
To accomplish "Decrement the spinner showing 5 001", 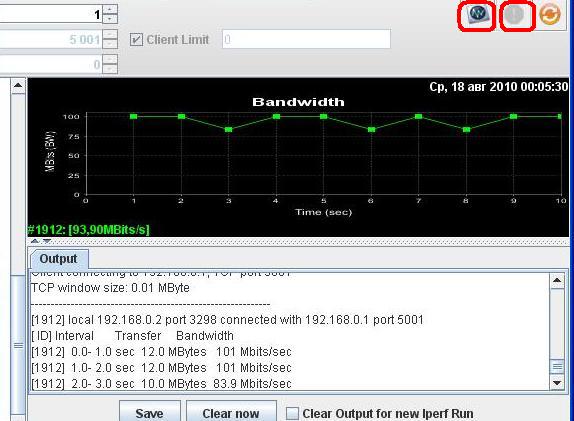I will 110,44.
